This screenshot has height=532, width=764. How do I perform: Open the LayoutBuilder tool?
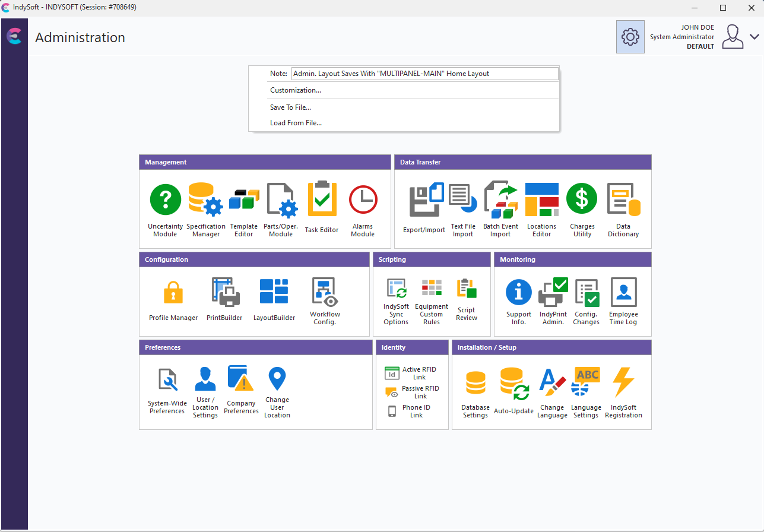[x=274, y=292]
